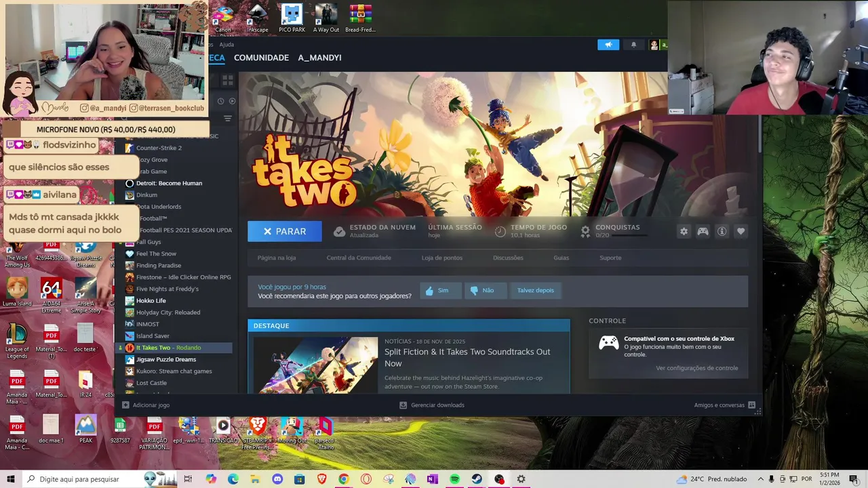Open Luma Island desktop shortcut
This screenshot has height=488, width=868.
pyautogui.click(x=17, y=291)
